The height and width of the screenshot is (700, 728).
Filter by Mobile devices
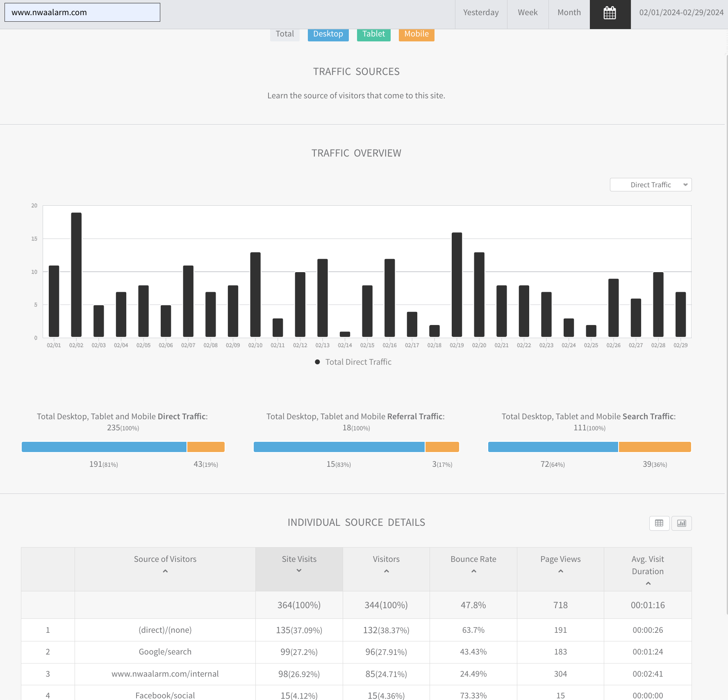click(x=416, y=34)
